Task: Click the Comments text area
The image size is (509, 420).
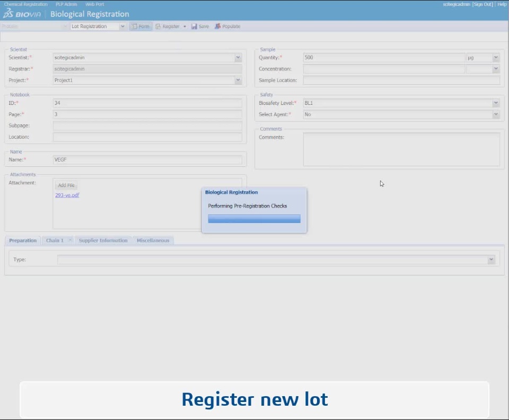Action: tap(401, 149)
